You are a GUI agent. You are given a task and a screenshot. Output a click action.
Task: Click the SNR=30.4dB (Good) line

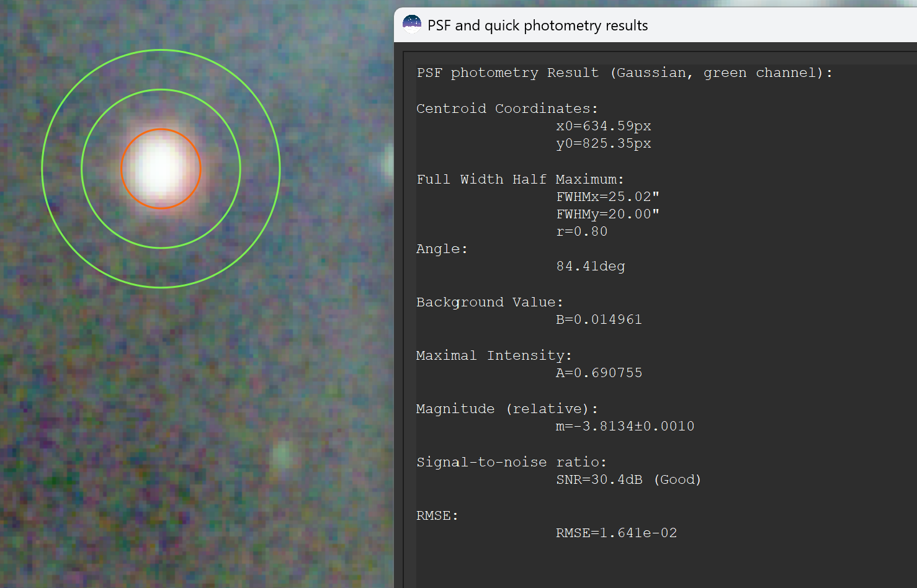click(628, 479)
